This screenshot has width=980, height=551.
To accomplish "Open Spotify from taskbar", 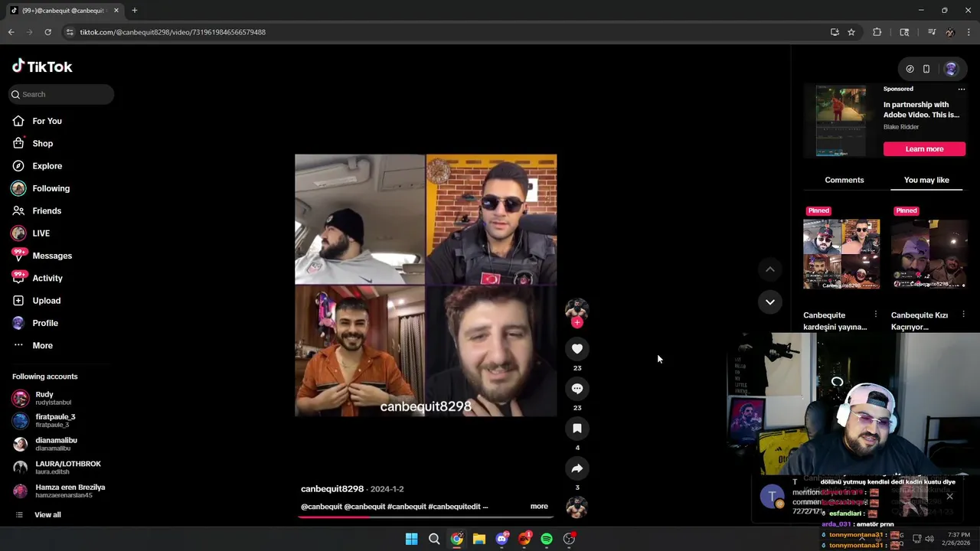I will point(547,539).
